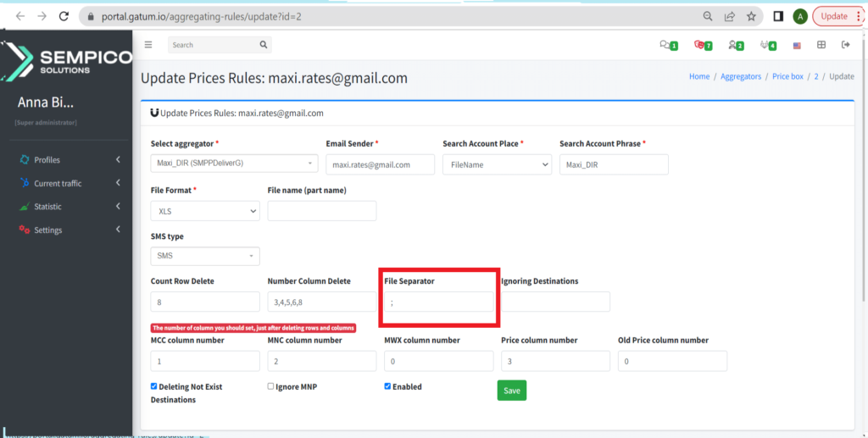This screenshot has height=438, width=868.
Task: Click the Count Row Delete field
Action: point(205,302)
